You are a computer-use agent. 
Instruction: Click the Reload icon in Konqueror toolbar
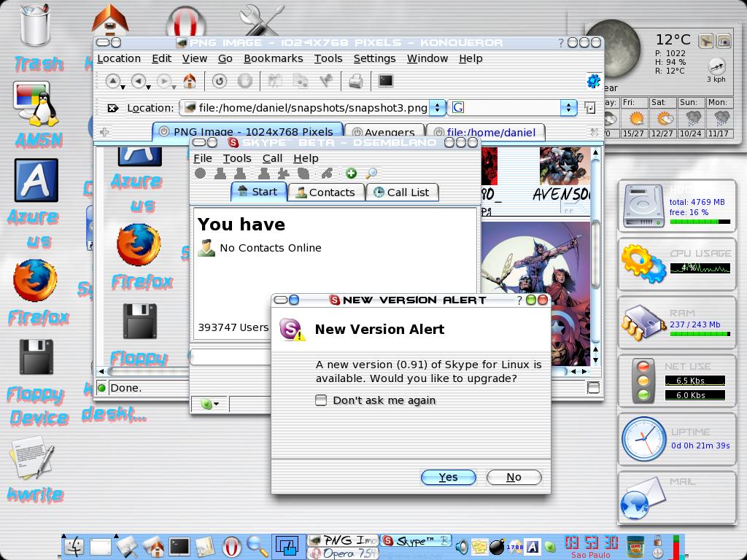pyautogui.click(x=219, y=82)
